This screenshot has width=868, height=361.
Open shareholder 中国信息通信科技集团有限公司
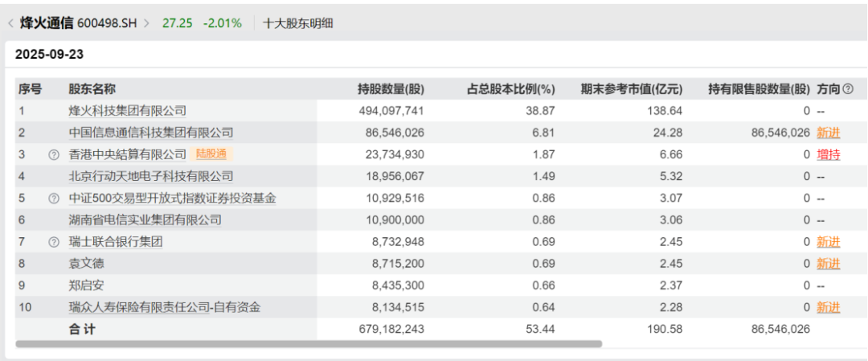[150, 133]
